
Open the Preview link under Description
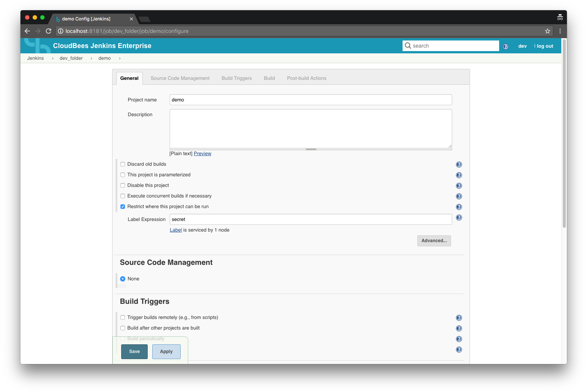pyautogui.click(x=202, y=154)
